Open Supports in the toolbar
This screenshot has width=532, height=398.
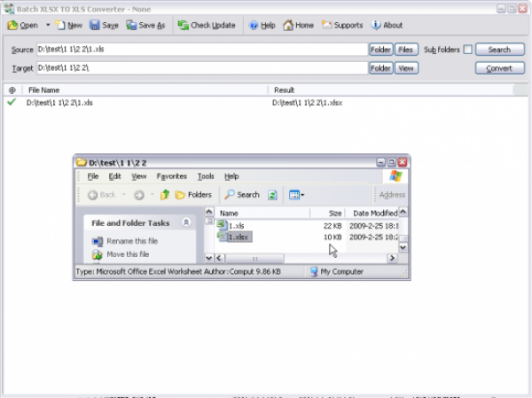(x=342, y=25)
